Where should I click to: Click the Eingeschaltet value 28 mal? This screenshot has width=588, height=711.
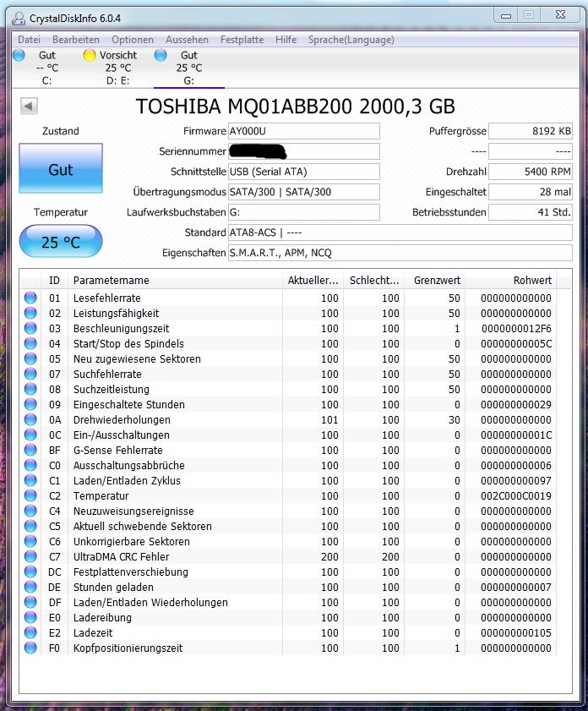(x=530, y=192)
